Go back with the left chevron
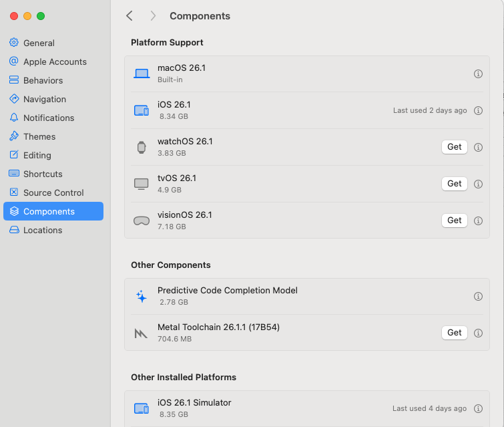This screenshot has height=427, width=504. coord(130,16)
